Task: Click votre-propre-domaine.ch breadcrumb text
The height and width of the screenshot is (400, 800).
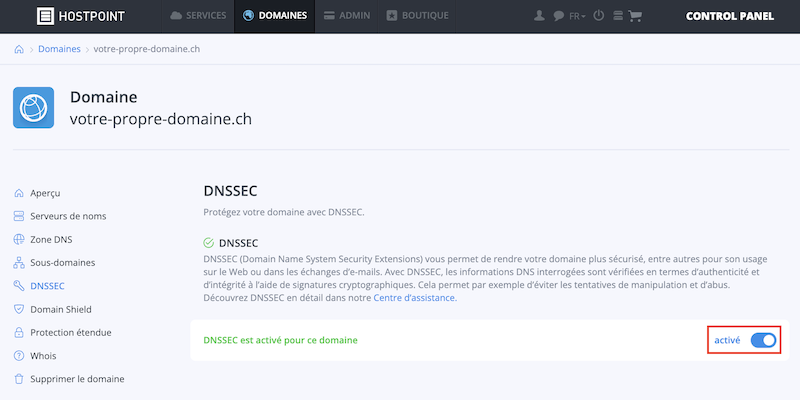Action: coord(146,49)
